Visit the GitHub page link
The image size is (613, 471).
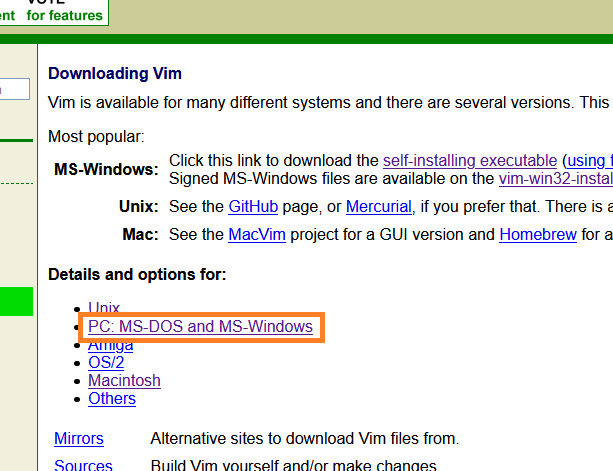[x=253, y=206]
